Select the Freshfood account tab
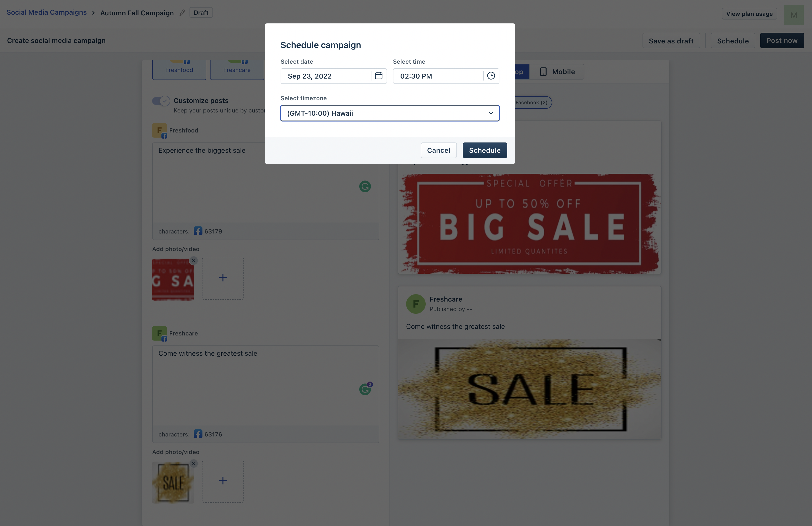The height and width of the screenshot is (526, 812). click(179, 70)
